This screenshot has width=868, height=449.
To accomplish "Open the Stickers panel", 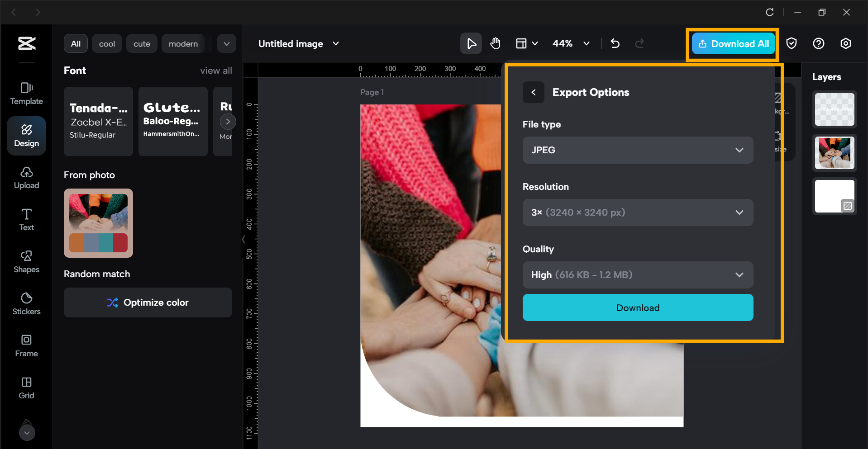I will click(x=27, y=304).
